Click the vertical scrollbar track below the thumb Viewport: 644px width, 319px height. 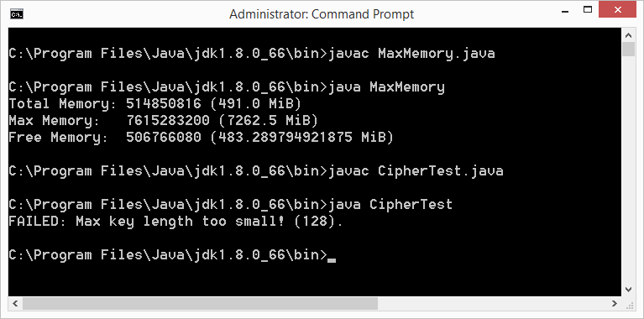tap(628, 170)
